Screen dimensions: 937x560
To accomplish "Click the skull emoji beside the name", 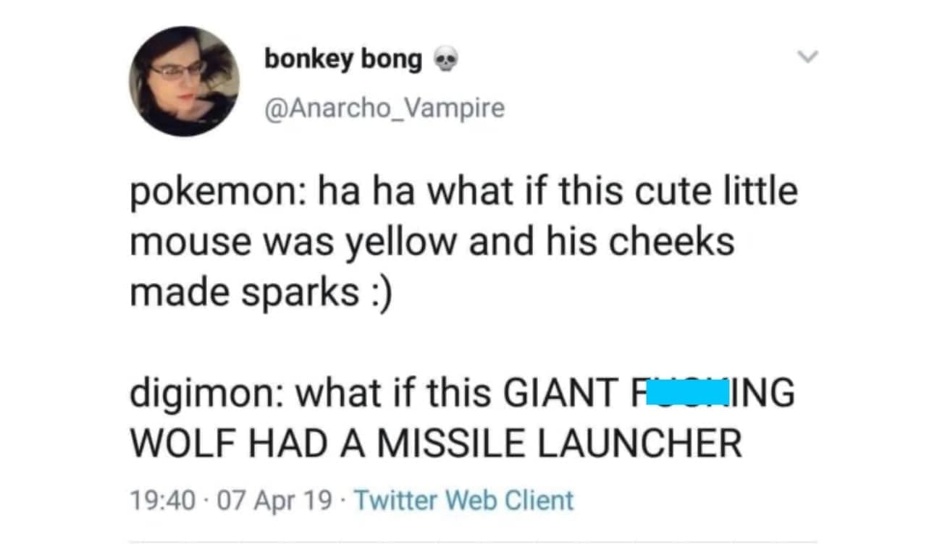I will 444,61.
